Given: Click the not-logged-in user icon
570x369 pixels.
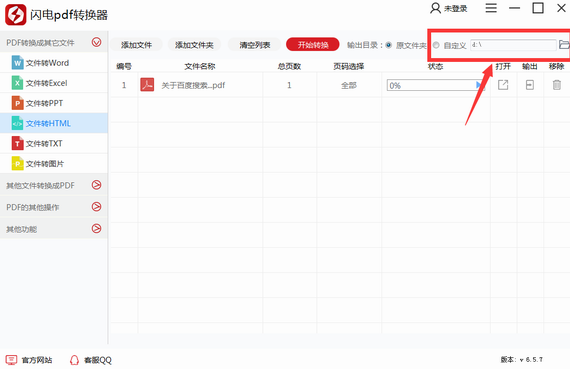Looking at the screenshot, I should (x=435, y=8).
